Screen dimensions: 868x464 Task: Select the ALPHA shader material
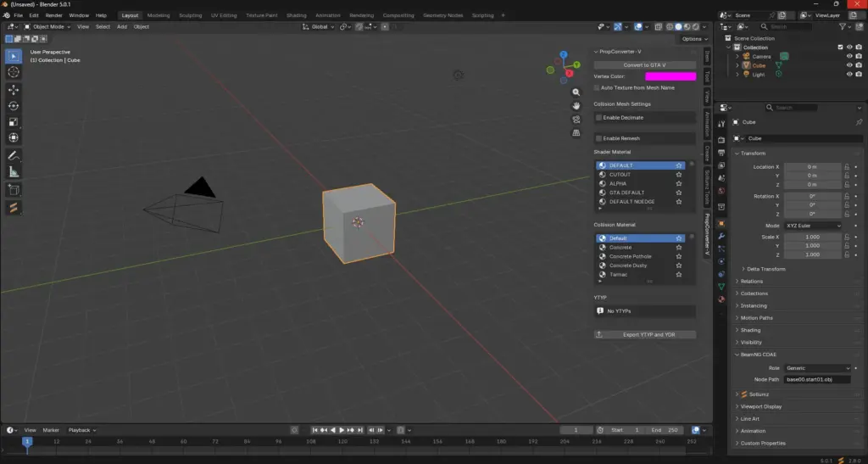click(641, 183)
